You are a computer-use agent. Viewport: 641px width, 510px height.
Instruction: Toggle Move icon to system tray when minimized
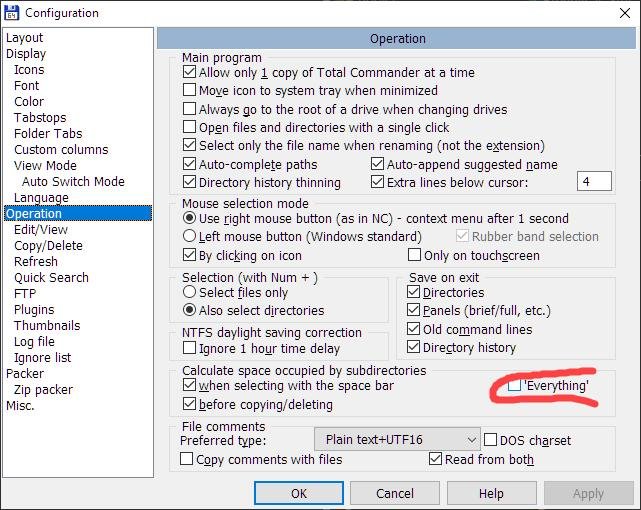tap(190, 91)
